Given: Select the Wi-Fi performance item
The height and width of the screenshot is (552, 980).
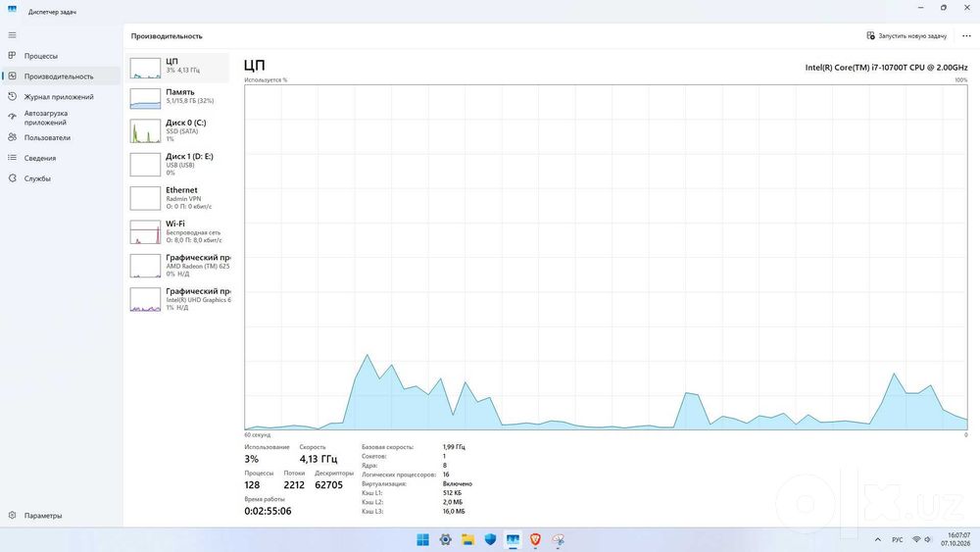Looking at the screenshot, I should click(x=179, y=232).
